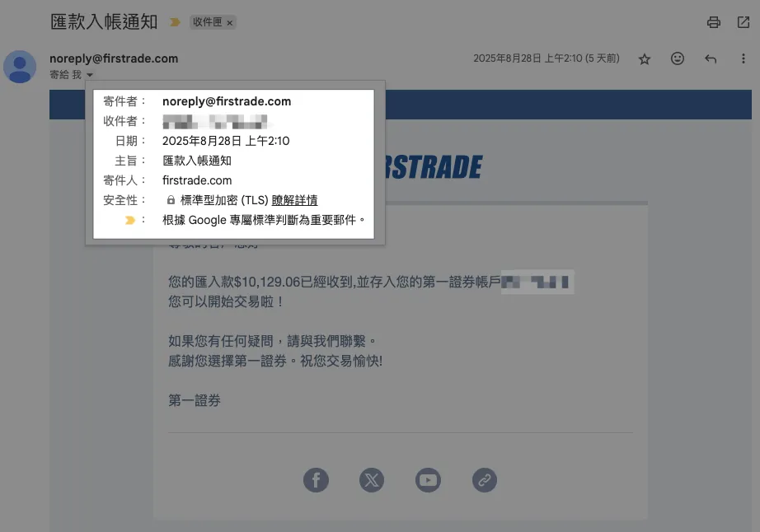Click the email date 2025年8月28日 timestamp
Screen dimensions: 760x532
545,59
